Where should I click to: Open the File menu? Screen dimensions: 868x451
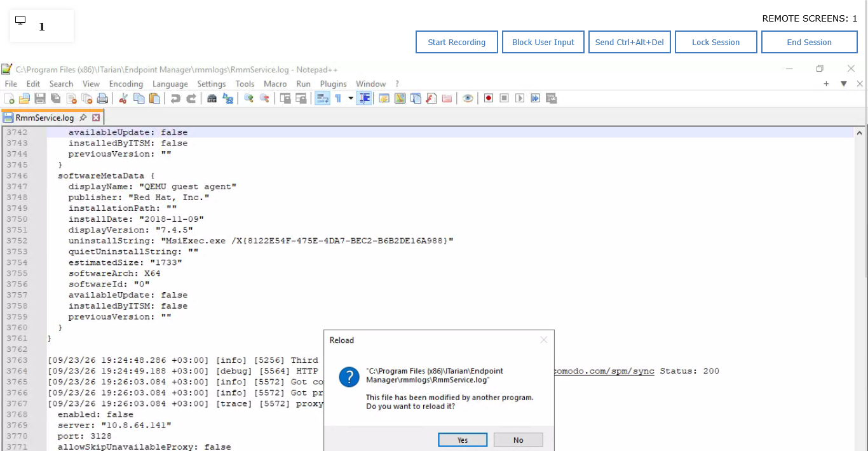point(11,84)
